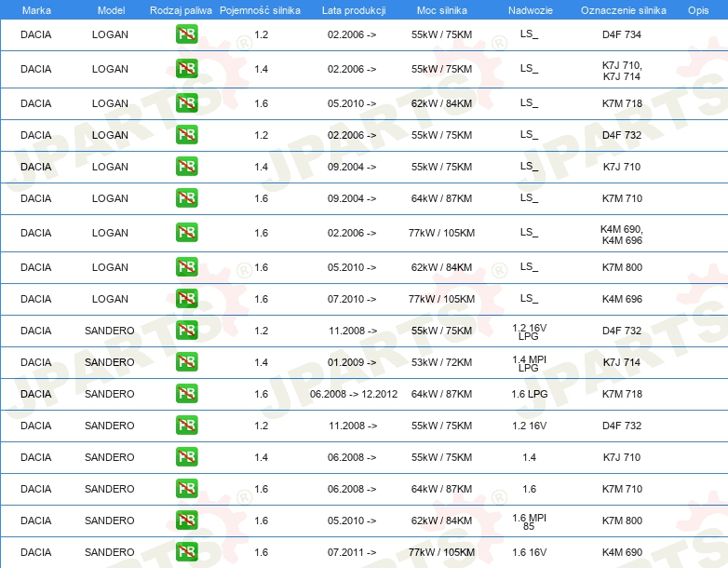Click engine code K7M 718 in the Logan row
This screenshot has height=568, width=728.
[622, 103]
